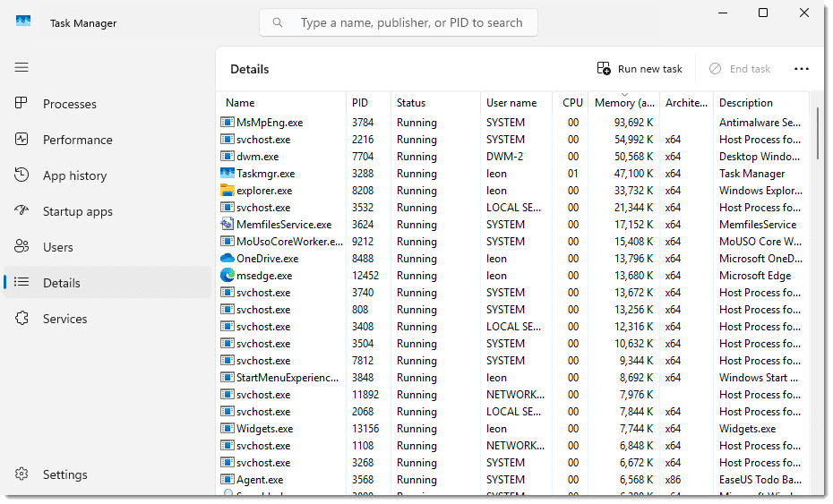Select svchost.exe with PID 808

[263, 309]
